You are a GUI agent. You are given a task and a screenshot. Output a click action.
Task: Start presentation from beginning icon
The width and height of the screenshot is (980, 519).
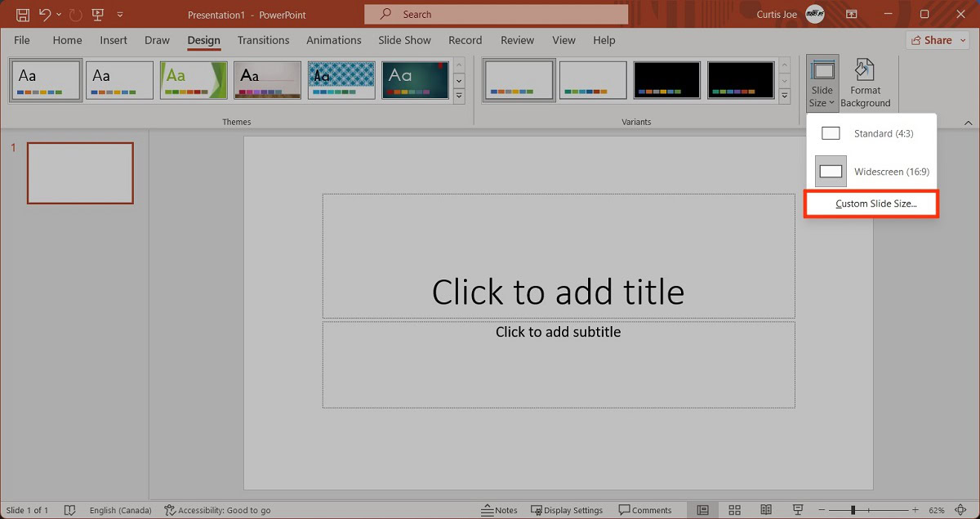(x=98, y=14)
